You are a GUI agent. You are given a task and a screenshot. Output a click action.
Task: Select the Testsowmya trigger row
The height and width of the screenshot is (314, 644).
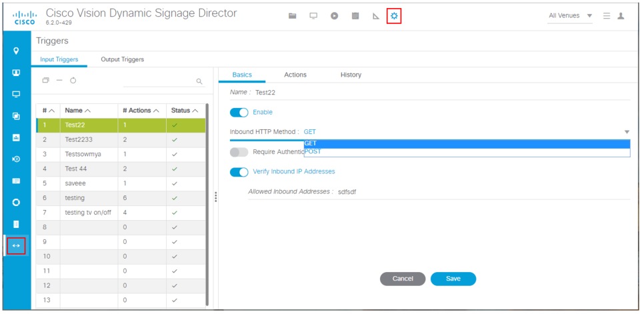tap(121, 154)
